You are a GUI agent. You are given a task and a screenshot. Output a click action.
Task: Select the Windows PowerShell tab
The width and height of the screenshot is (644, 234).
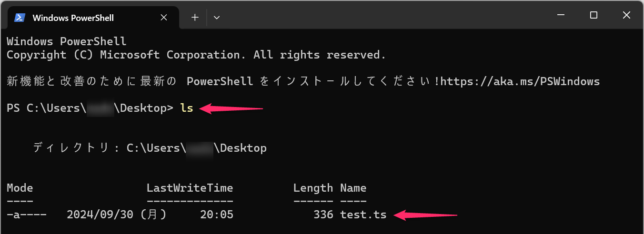click(x=73, y=18)
